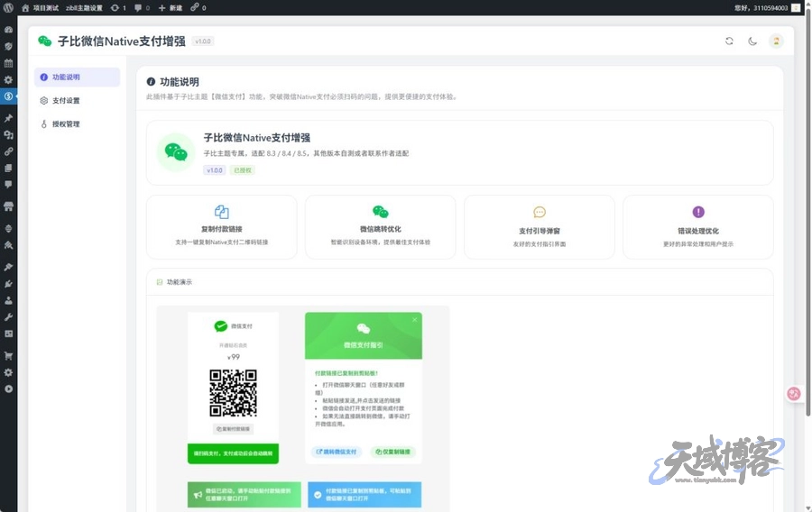Click the 错误处理优化 feature card
Screen dimensions: 812x512
[x=698, y=227]
